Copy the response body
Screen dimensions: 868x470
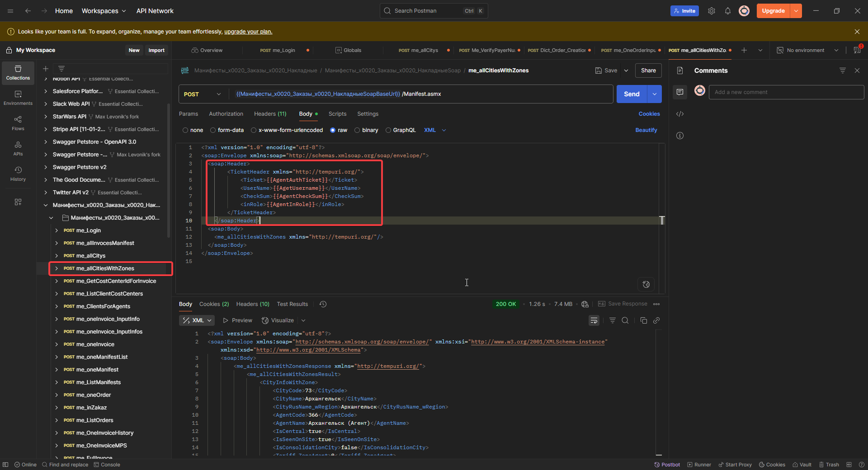(644, 320)
